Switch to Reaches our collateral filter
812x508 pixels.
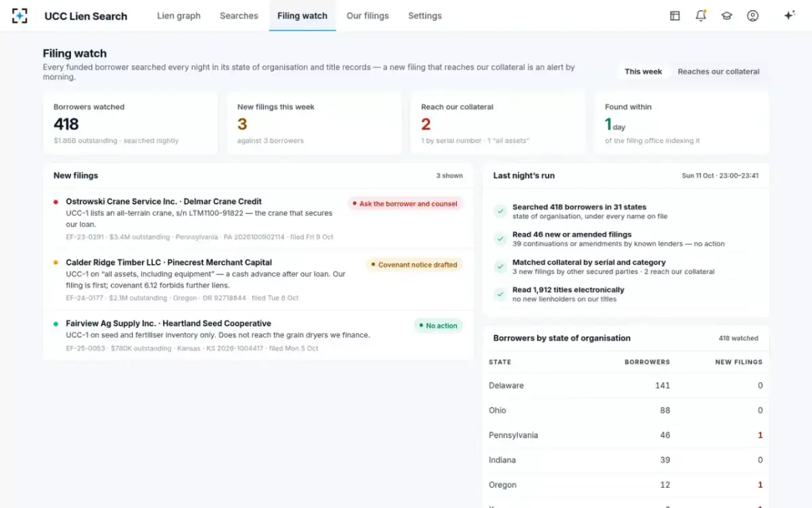719,72
